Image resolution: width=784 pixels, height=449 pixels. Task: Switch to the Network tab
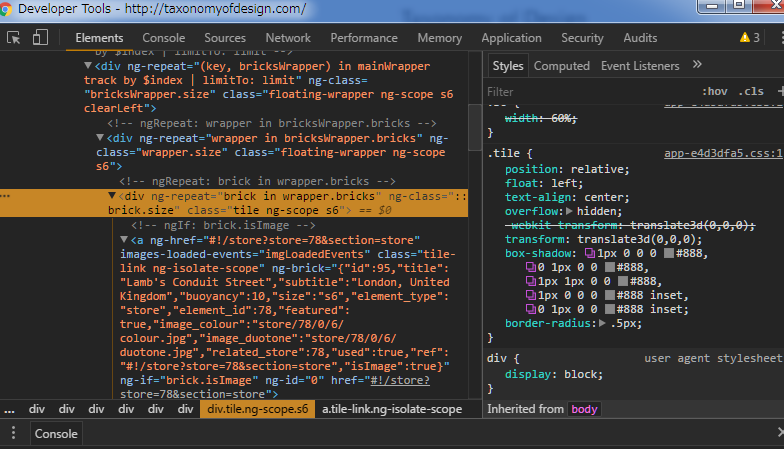coord(287,38)
